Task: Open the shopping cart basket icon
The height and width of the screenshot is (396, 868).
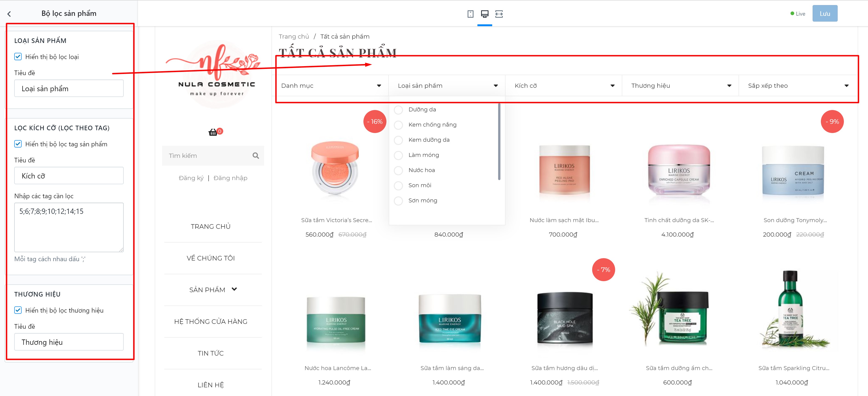Action: pos(213,132)
